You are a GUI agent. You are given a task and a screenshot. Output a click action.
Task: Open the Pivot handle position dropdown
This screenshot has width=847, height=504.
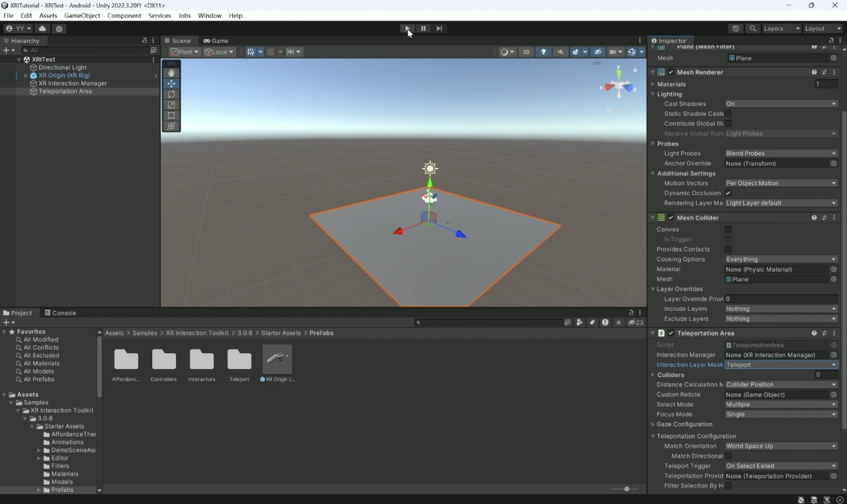coord(185,52)
